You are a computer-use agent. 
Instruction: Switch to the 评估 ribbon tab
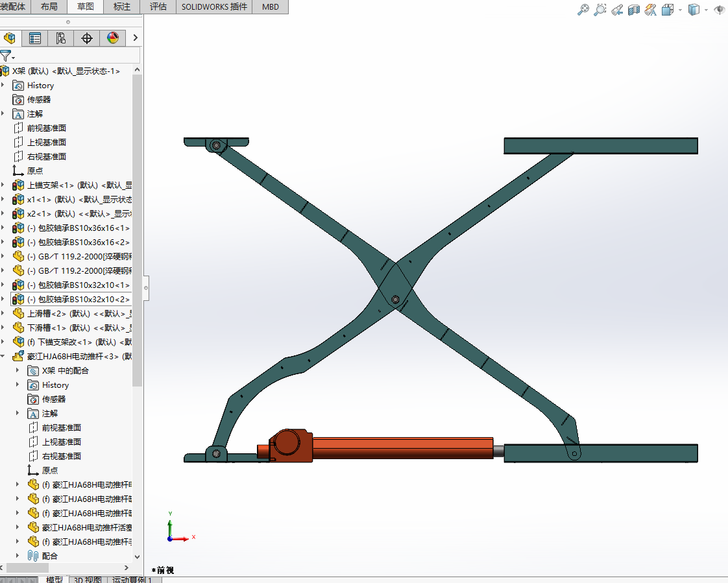tap(158, 6)
